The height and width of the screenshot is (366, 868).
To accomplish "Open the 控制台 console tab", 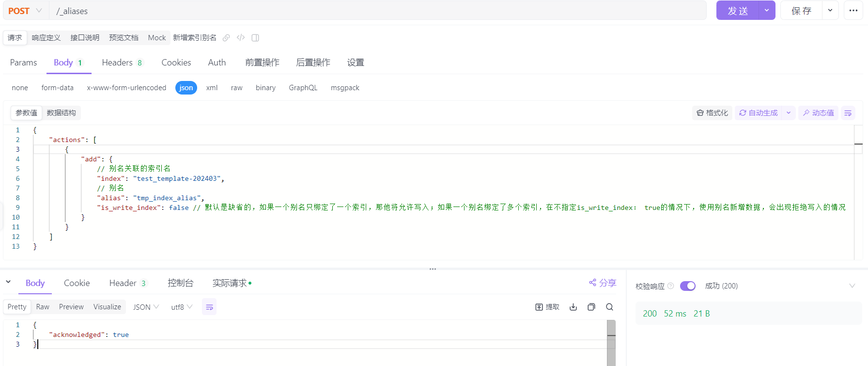I will pos(180,283).
